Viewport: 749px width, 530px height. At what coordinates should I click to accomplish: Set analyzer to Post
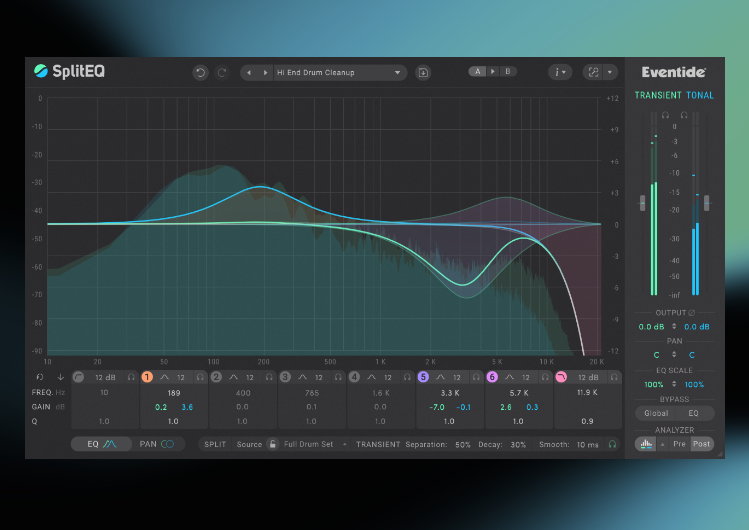pyautogui.click(x=701, y=444)
